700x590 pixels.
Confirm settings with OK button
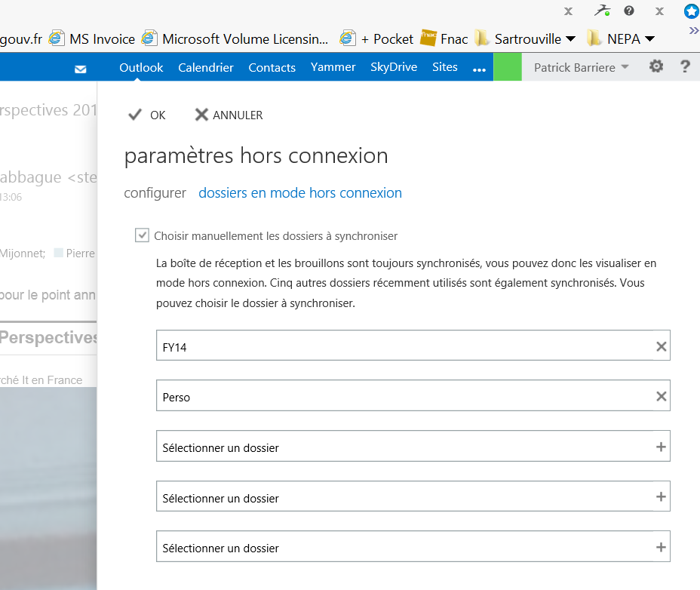(x=147, y=115)
